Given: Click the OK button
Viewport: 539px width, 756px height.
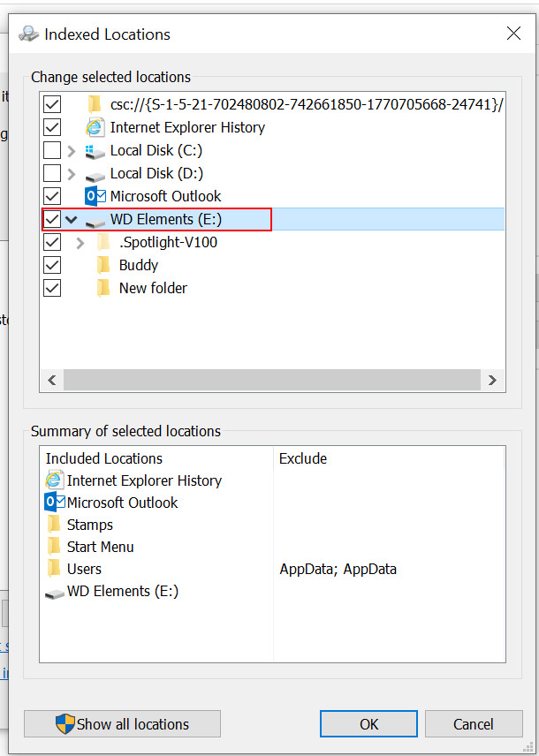Looking at the screenshot, I should 368,724.
